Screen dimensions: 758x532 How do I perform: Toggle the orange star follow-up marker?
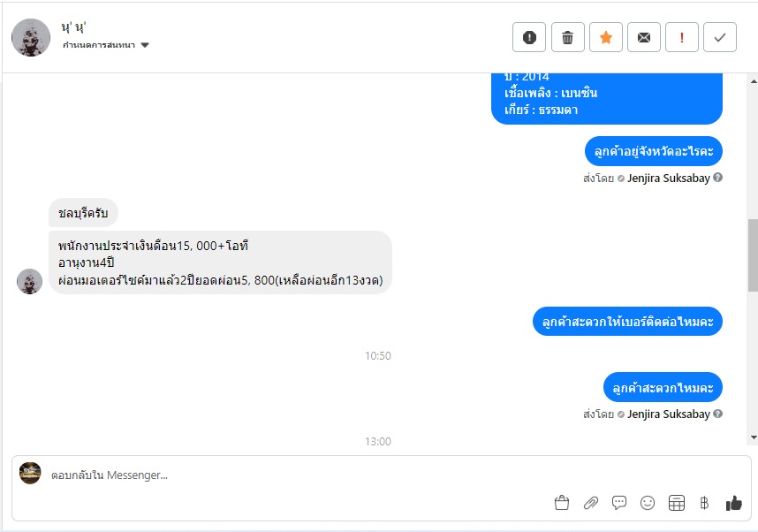coord(606,37)
